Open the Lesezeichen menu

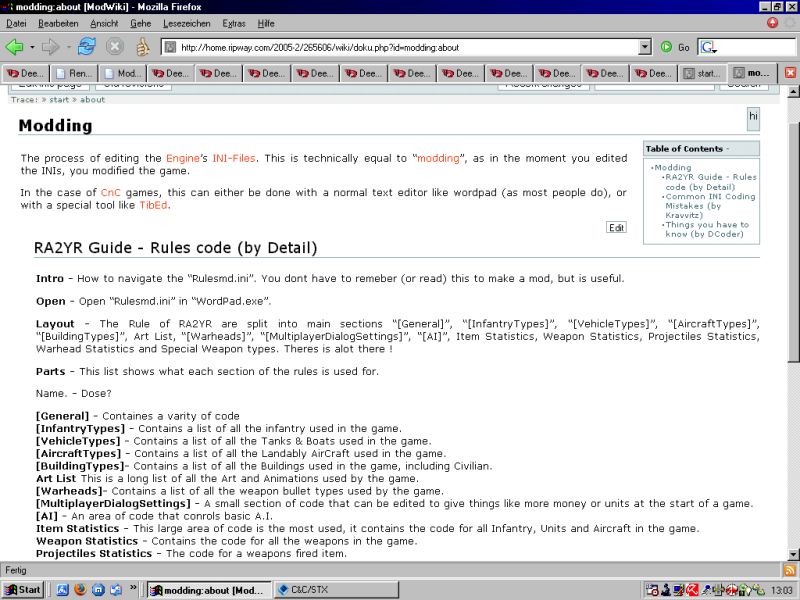(187, 23)
